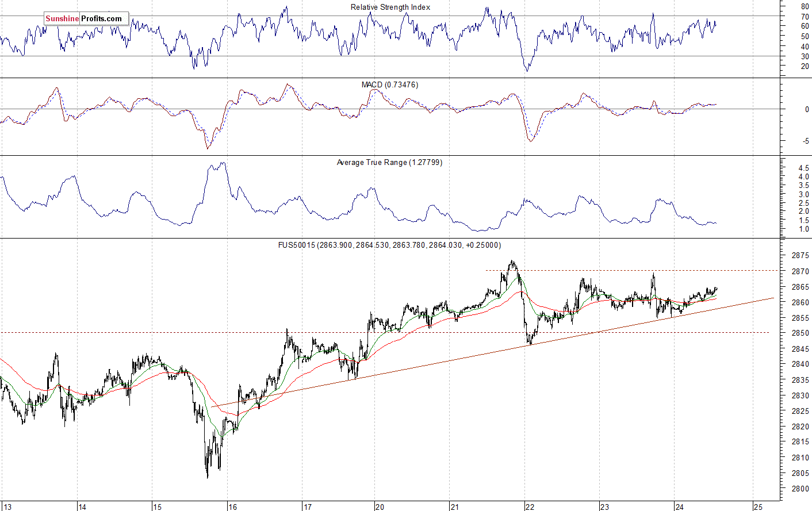The width and height of the screenshot is (812, 511).
Task: Click the RSI 20 scale value
Action: 805,66
